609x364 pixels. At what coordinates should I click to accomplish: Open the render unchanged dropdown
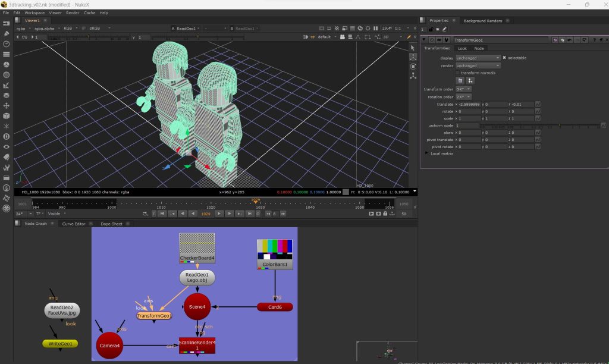[478, 65]
